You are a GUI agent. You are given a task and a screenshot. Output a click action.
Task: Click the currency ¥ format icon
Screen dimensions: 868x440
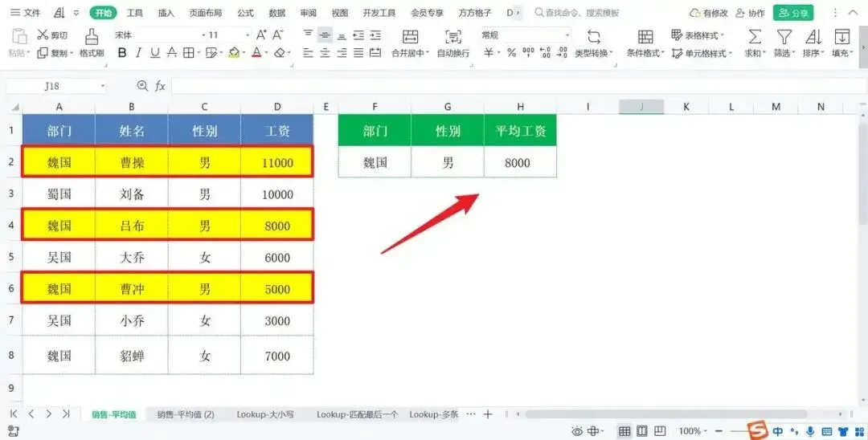coord(489,52)
